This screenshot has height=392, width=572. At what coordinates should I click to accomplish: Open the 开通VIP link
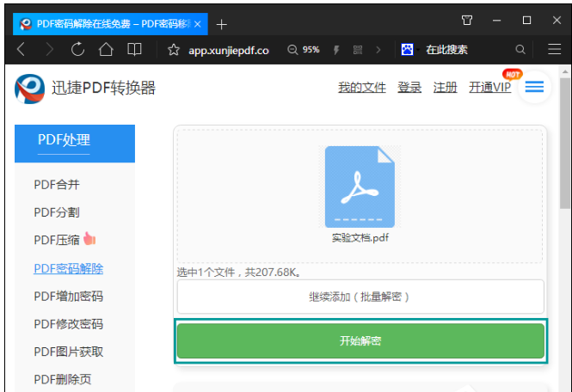tap(489, 88)
